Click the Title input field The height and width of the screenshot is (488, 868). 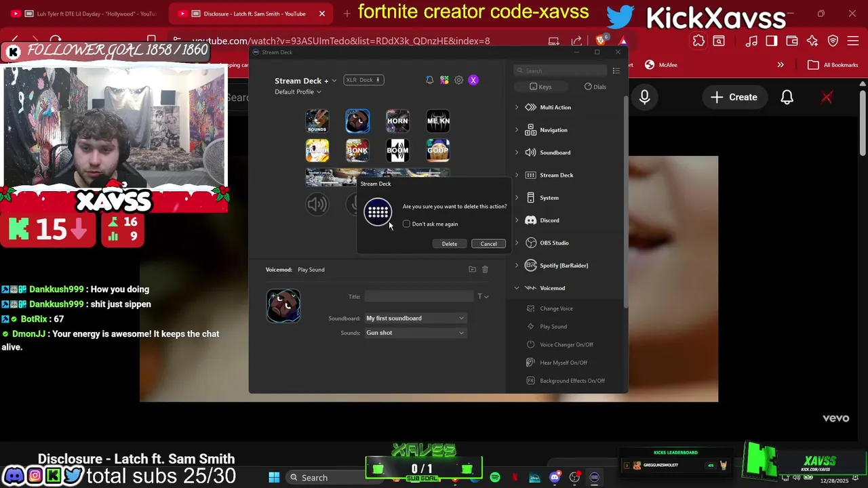[419, 296]
